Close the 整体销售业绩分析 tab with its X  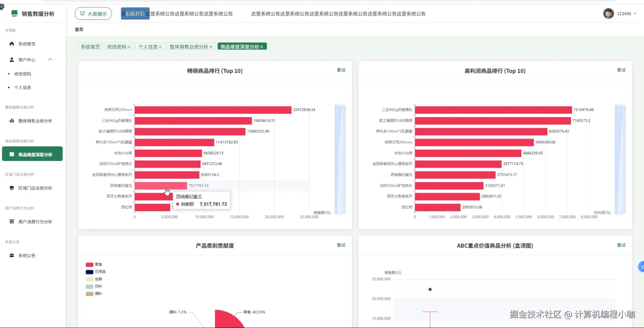coord(211,47)
